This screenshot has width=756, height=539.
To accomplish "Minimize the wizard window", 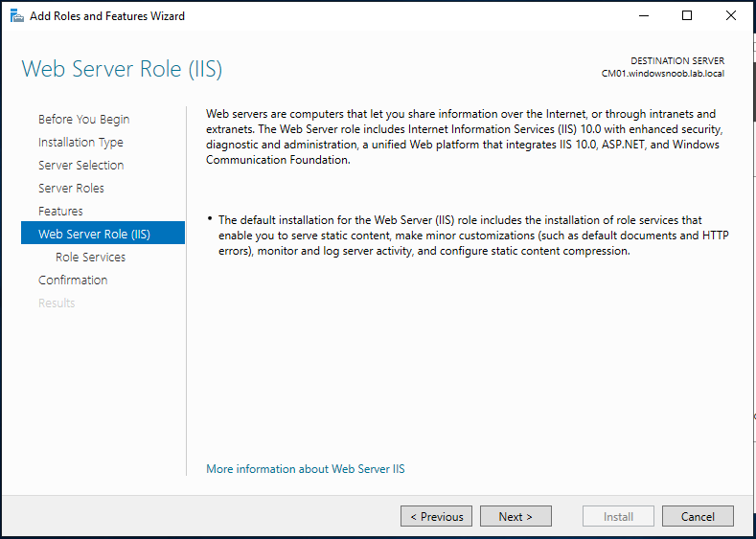I will pyautogui.click(x=644, y=16).
